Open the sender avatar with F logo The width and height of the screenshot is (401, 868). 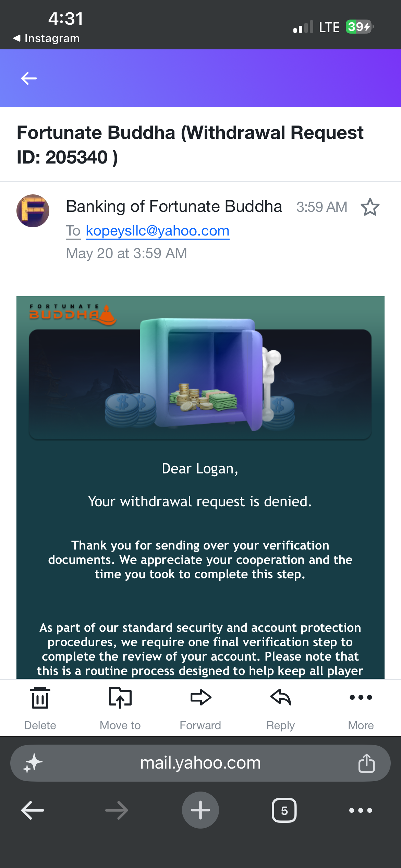click(x=33, y=211)
